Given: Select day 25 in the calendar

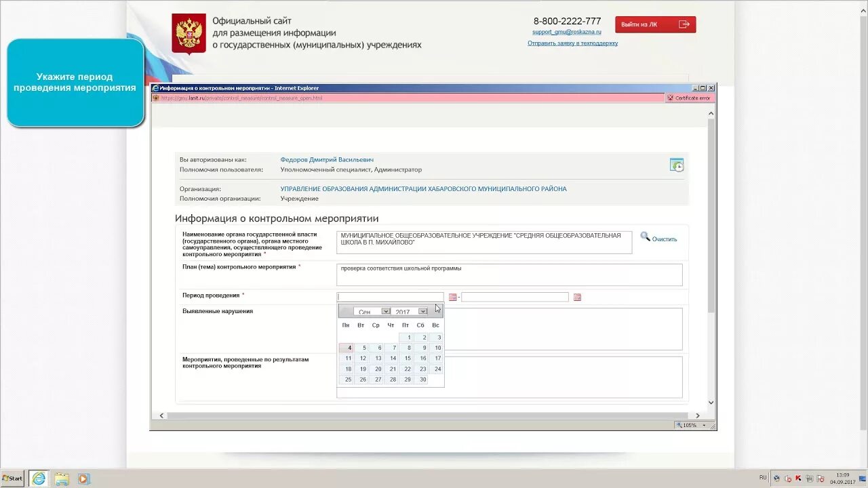Looking at the screenshot, I should coord(346,380).
